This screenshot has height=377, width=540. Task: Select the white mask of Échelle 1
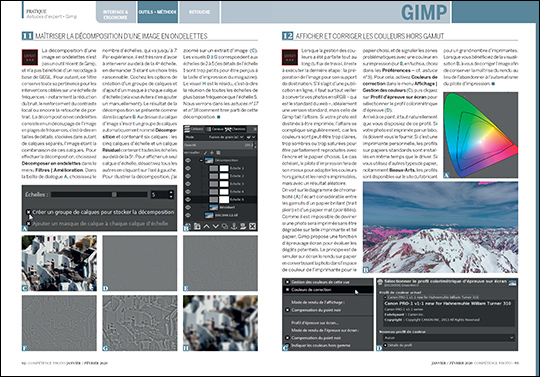[224, 168]
